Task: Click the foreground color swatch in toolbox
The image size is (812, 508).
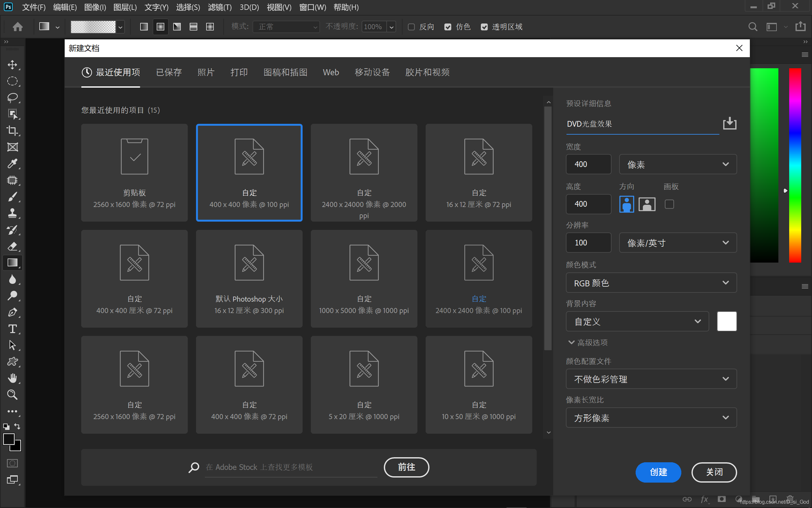Action: click(9, 439)
